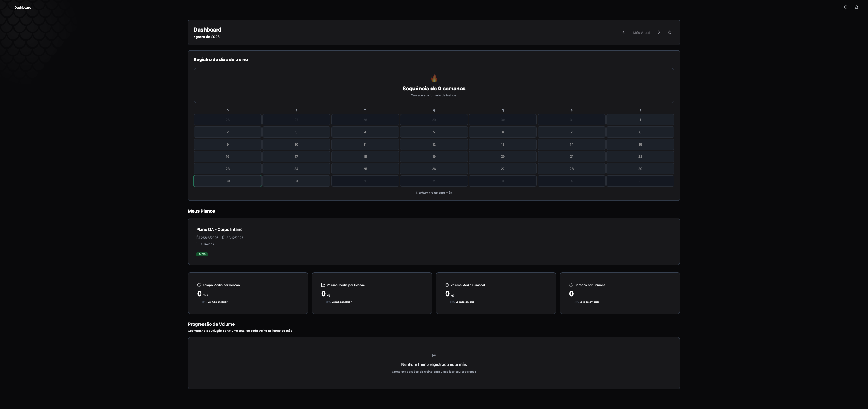The width and height of the screenshot is (868, 409).
Task: Click 'Nenhum treino registrado este mês' message
Action: click(434, 364)
